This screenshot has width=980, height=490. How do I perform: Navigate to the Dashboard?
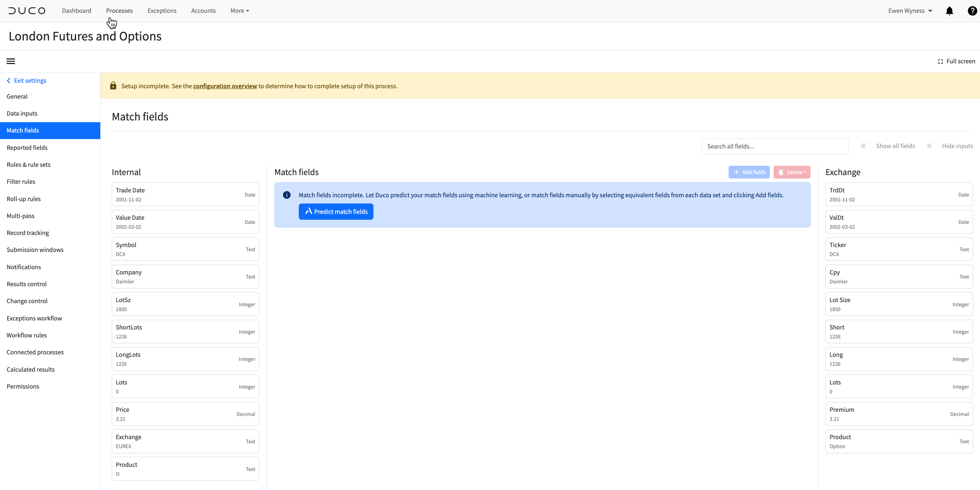tap(76, 11)
